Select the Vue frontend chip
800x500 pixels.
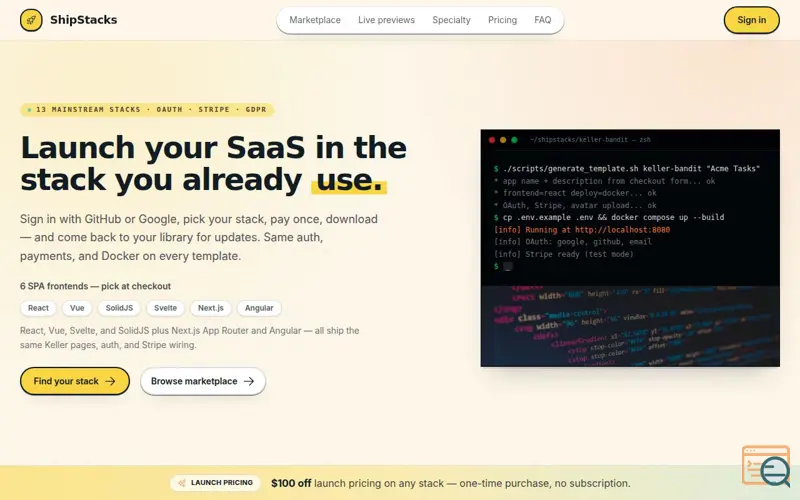pos(77,308)
